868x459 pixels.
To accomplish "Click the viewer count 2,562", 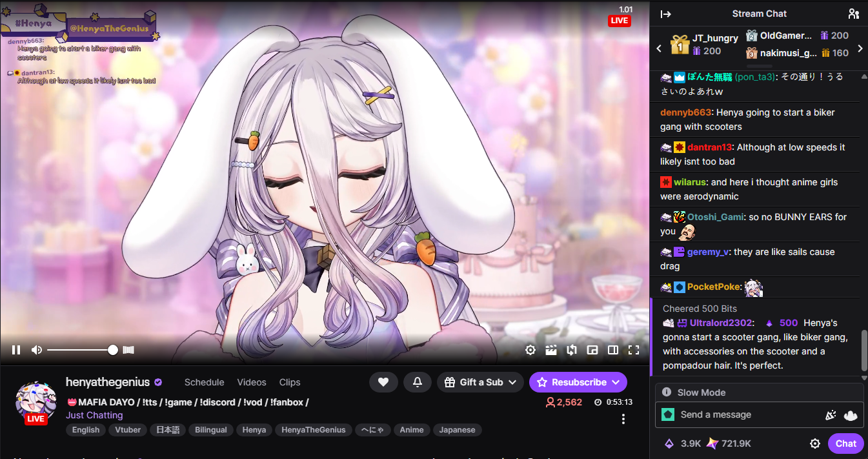I will point(565,402).
